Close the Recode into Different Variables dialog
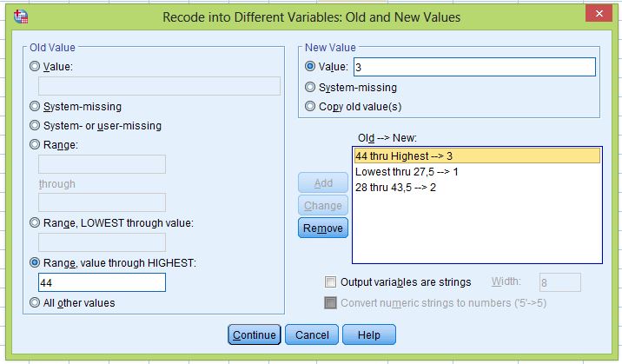622x364 pixels. pyautogui.click(x=597, y=15)
